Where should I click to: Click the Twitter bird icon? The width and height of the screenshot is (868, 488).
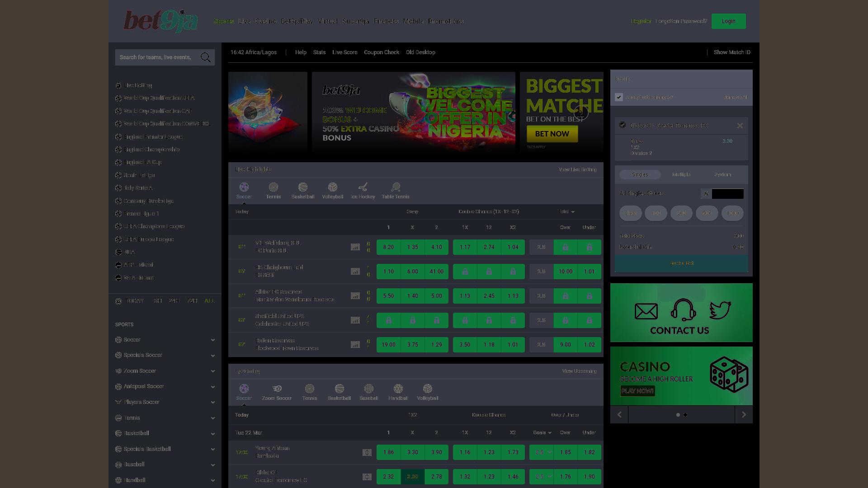[x=720, y=310]
